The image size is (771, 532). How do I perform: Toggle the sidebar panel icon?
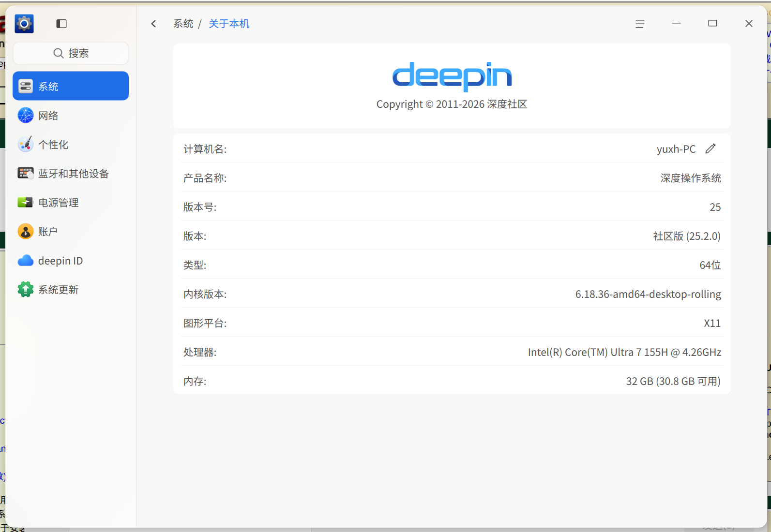click(61, 24)
